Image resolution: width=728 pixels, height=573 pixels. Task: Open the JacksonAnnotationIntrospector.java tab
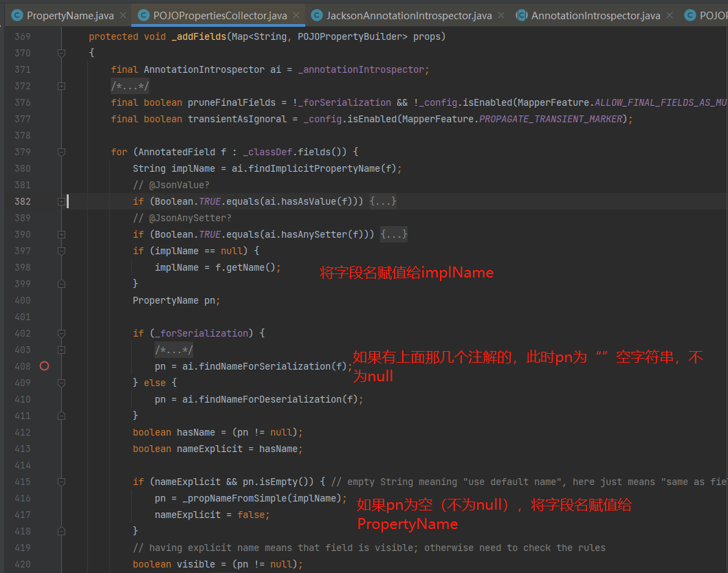pos(409,15)
